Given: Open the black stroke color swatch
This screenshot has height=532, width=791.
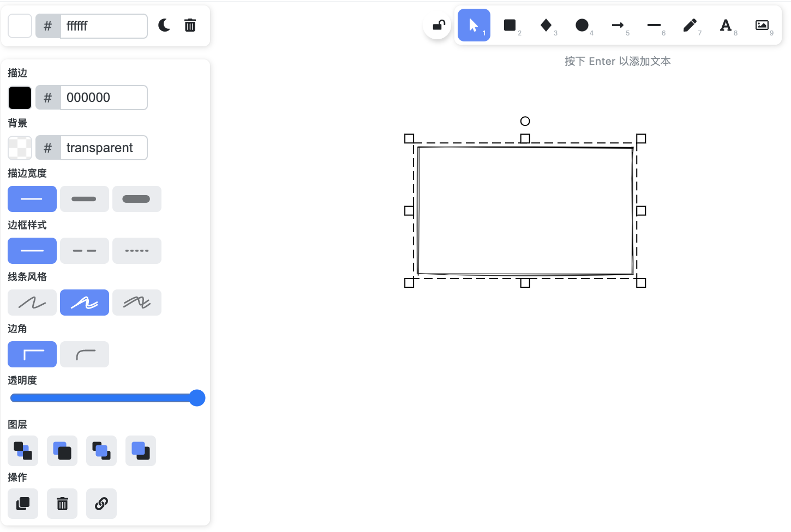Looking at the screenshot, I should click(x=20, y=98).
